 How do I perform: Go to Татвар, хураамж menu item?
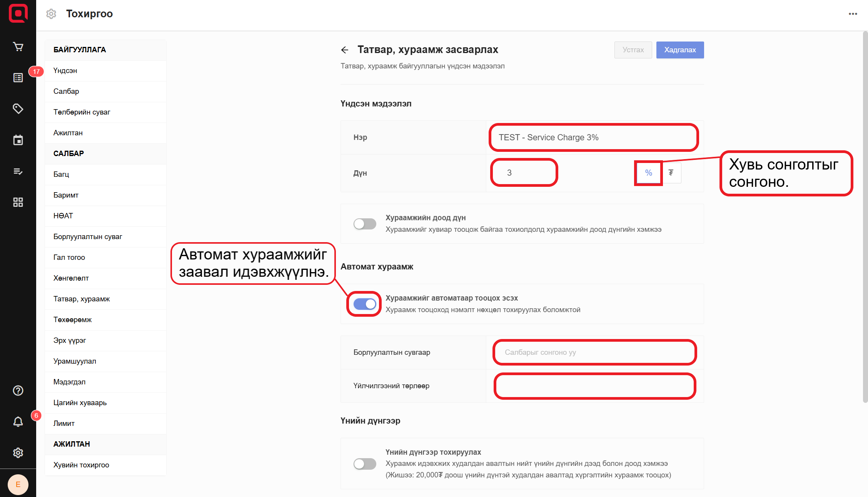coord(82,299)
